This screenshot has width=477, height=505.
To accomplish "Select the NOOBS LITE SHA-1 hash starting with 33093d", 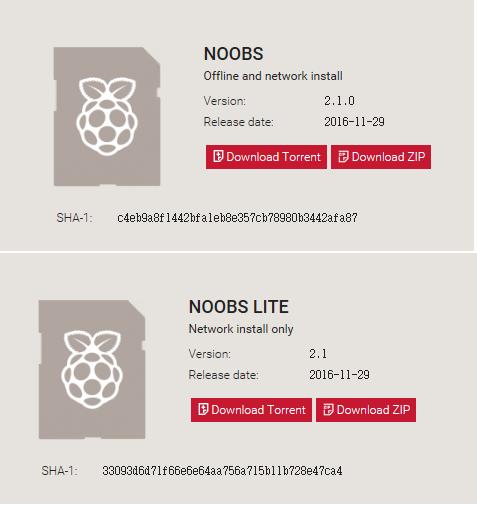I will pyautogui.click(x=222, y=471).
